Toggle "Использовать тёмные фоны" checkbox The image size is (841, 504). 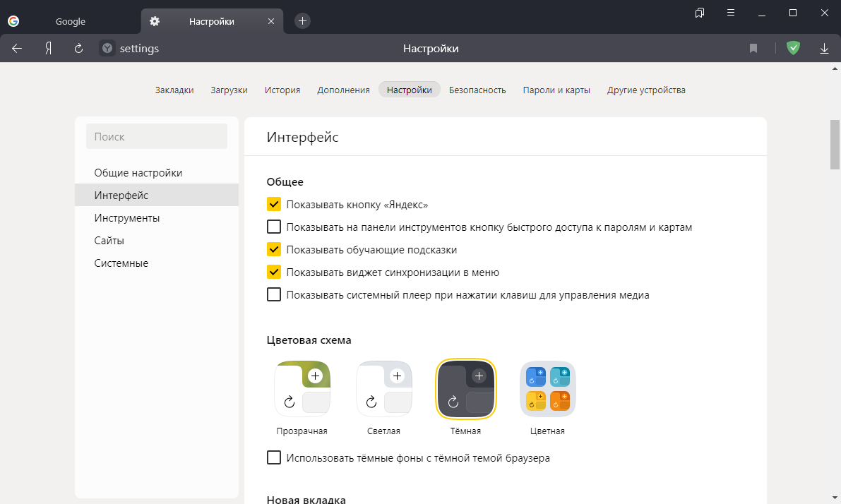coord(274,458)
